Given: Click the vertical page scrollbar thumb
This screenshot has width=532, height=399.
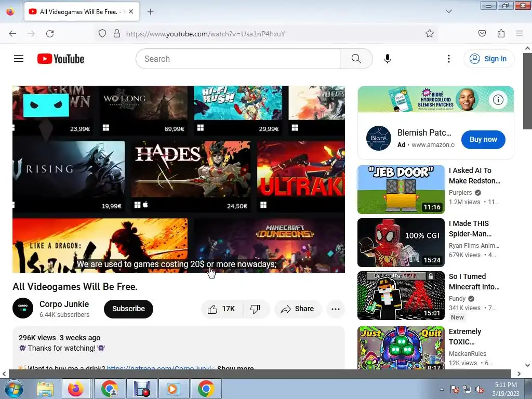Looking at the screenshot, I should [x=527, y=91].
